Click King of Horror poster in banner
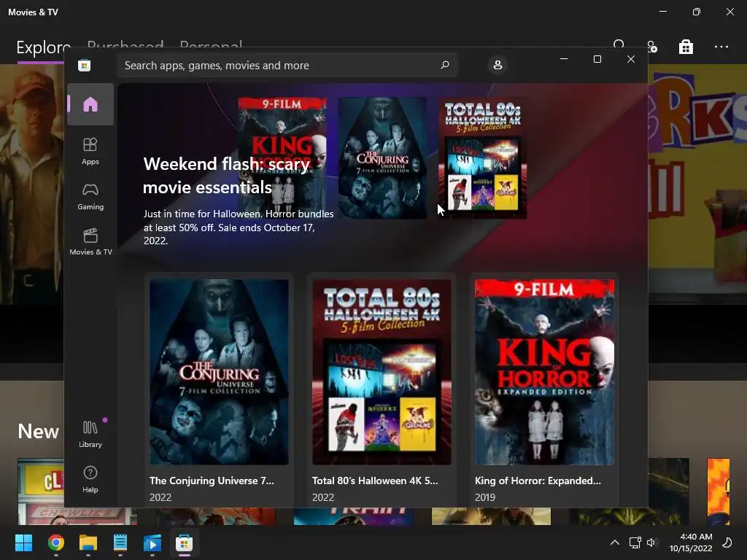 click(x=282, y=157)
